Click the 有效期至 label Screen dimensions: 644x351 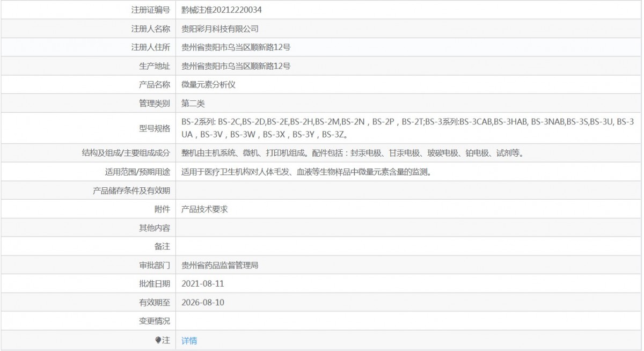(155, 302)
